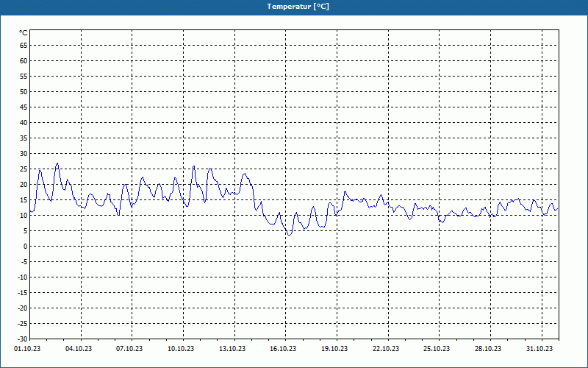Click the 31.10.23 date label
Screen dimensions: 588x368
coord(539,349)
